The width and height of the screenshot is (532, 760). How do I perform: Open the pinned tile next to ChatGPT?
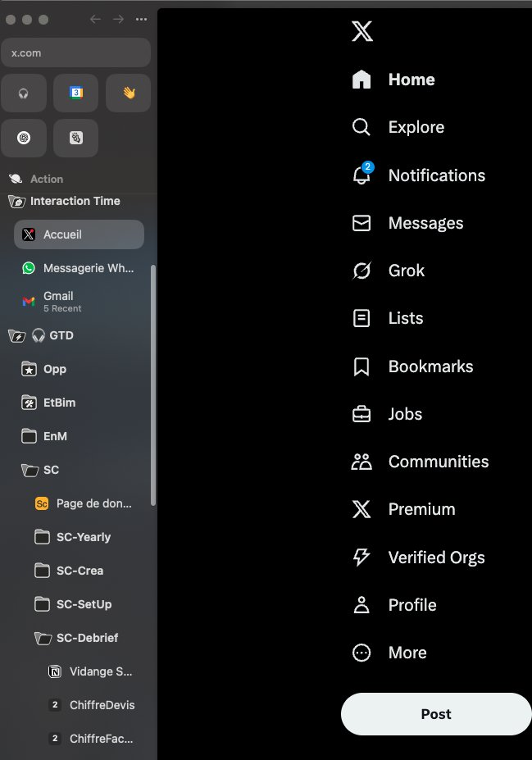pyautogui.click(x=76, y=138)
